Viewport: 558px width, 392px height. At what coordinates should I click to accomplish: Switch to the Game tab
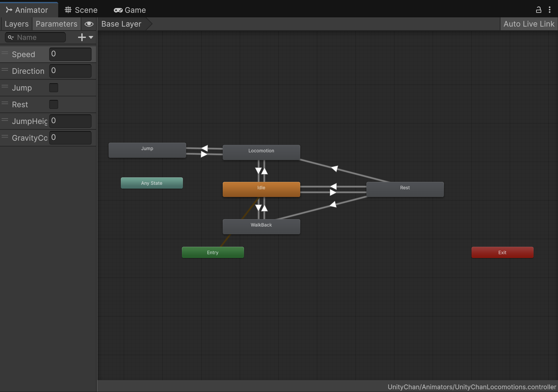point(130,10)
